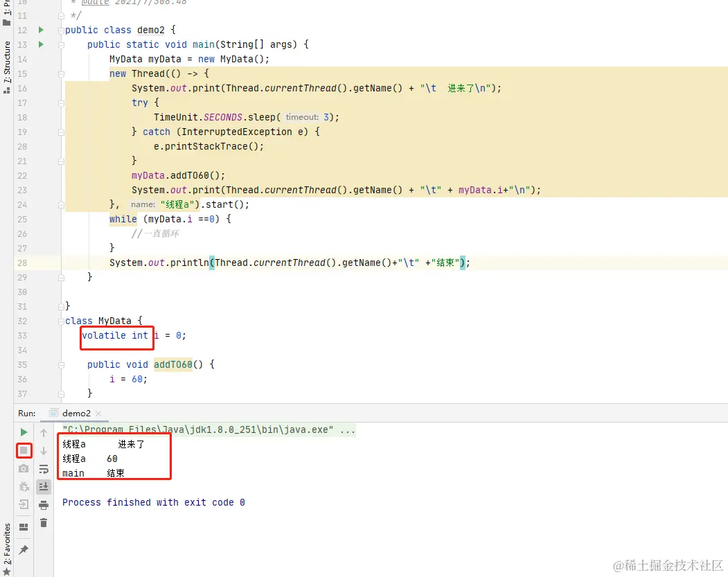Click 'i = 60;' statement on line 36
Screen dimensions: 728x577
point(128,380)
